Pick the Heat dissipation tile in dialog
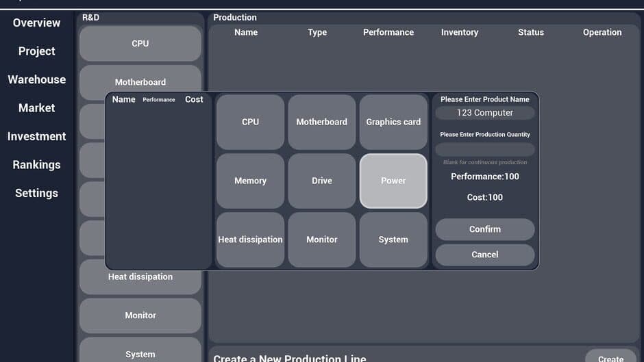 (x=250, y=240)
